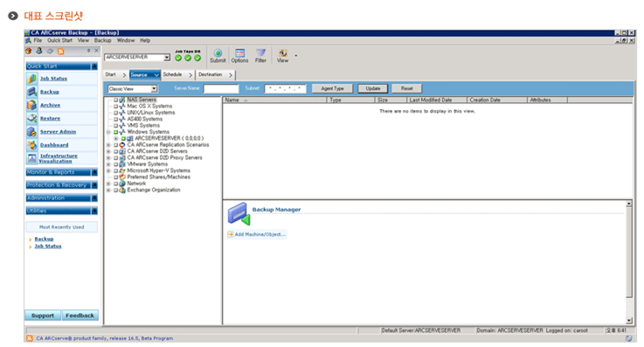Screen dimensions: 644x347
Task: Click the Submit toolbar icon
Action: click(x=218, y=53)
